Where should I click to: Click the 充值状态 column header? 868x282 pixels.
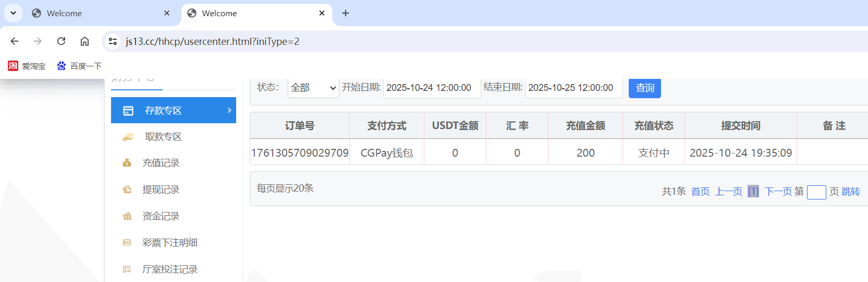coord(654,125)
